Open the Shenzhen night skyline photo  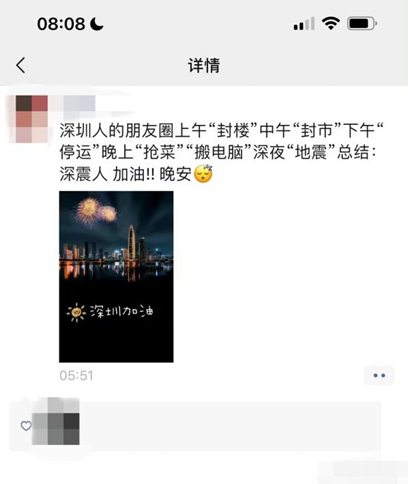pos(116,277)
